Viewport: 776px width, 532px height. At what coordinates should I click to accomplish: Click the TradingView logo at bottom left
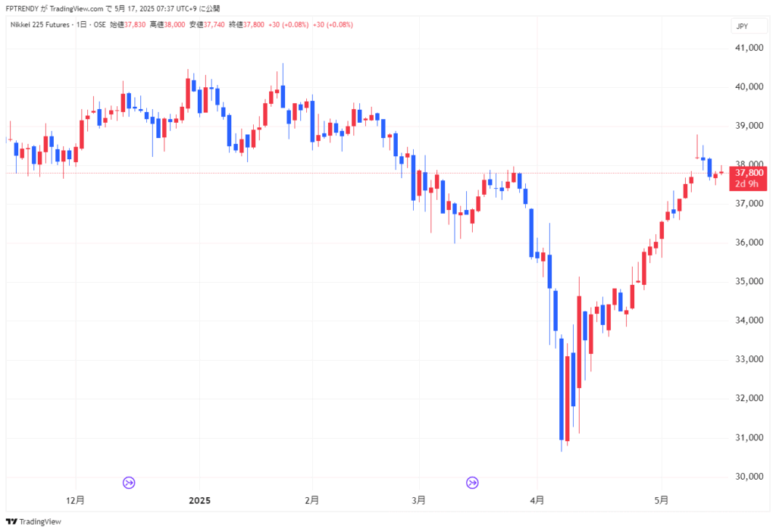pyautogui.click(x=34, y=521)
